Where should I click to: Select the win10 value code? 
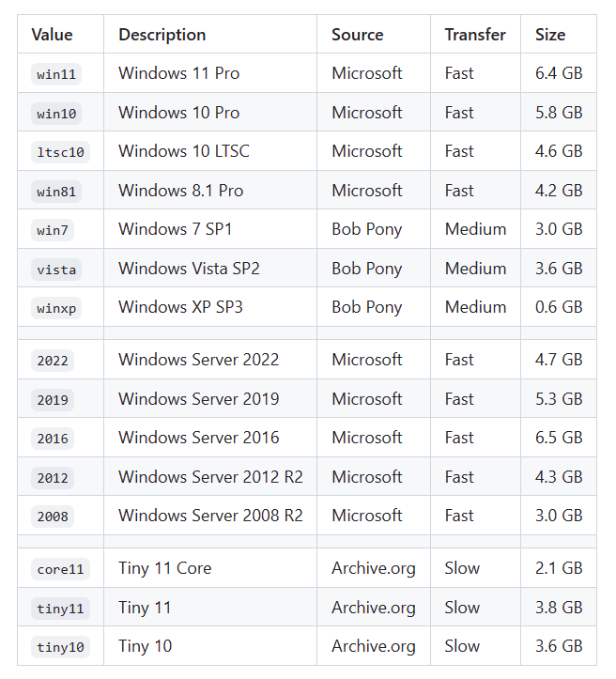point(56,114)
